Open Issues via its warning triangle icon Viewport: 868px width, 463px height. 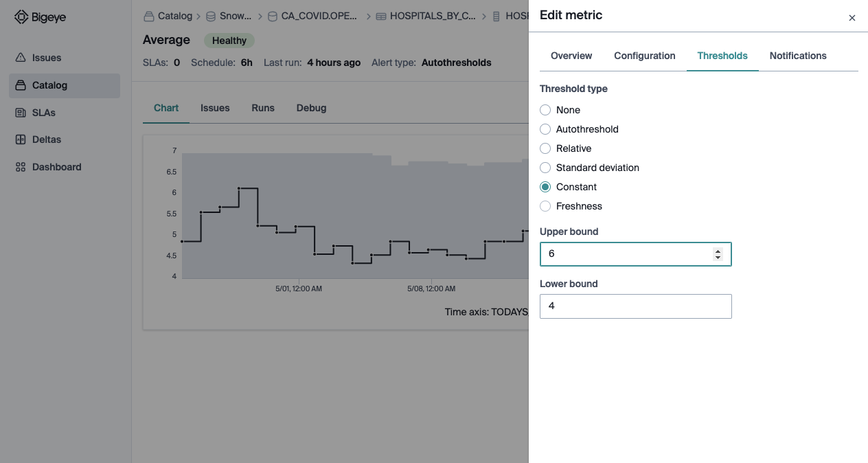click(x=21, y=58)
